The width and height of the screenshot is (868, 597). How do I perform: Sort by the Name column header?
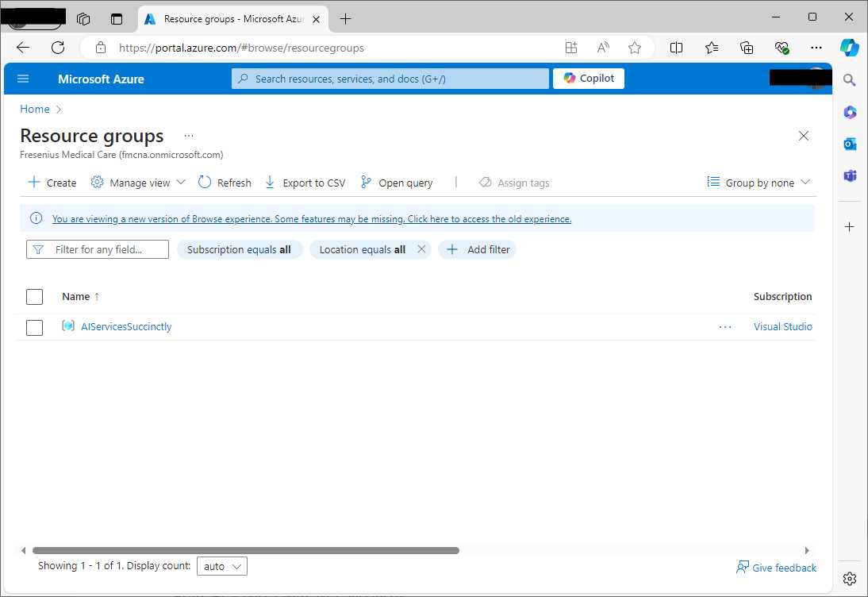point(81,297)
